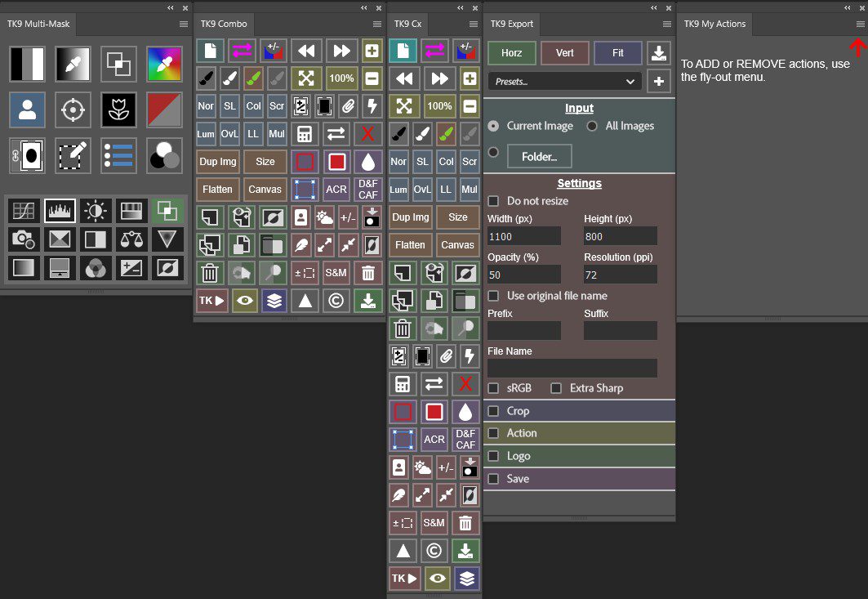Click the Vert button

tap(565, 52)
